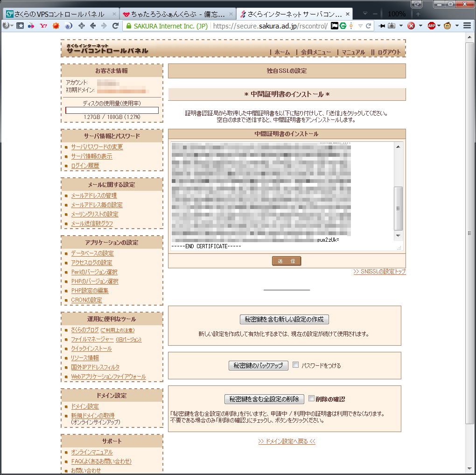The width and height of the screenshot is (476, 475).
Task: Reload the page using the toolbar reload icon
Action: tap(115, 26)
